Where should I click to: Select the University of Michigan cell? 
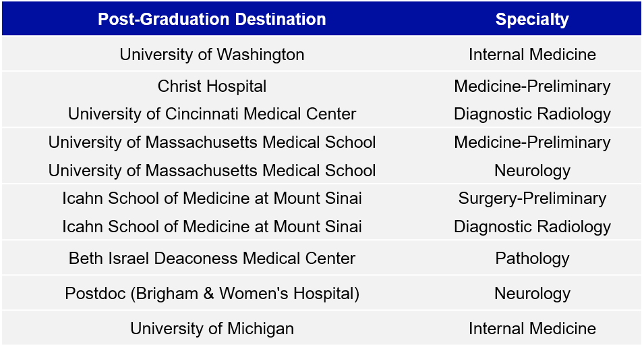point(212,329)
